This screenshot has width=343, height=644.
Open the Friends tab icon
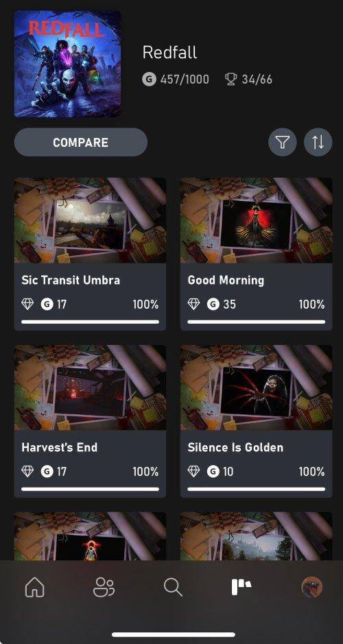coord(104,587)
